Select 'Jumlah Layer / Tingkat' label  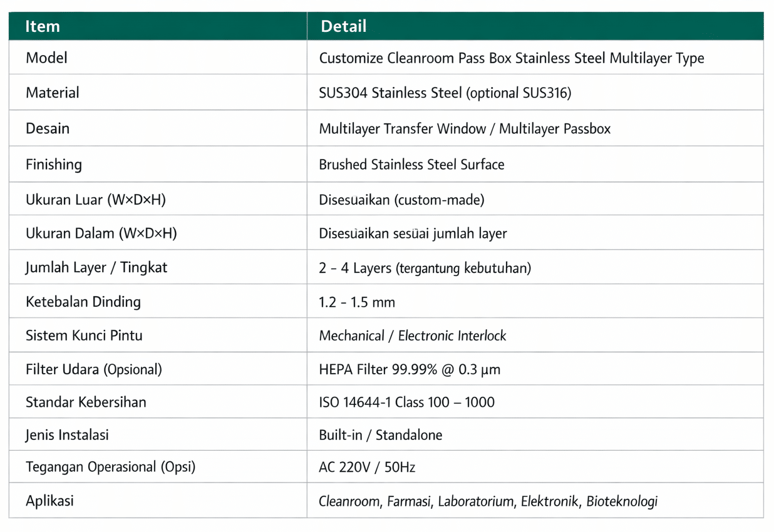[x=96, y=267]
